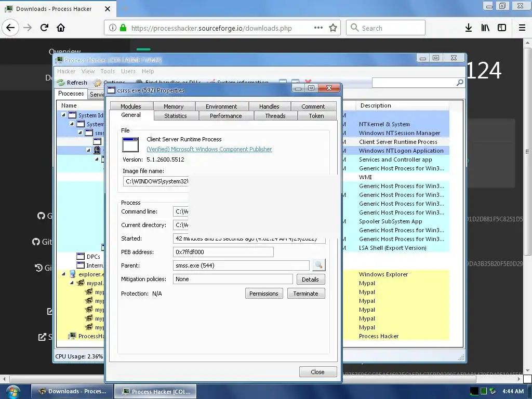The width and height of the screenshot is (532, 399).
Task: Go back with the browser back arrow
Action: [10, 28]
